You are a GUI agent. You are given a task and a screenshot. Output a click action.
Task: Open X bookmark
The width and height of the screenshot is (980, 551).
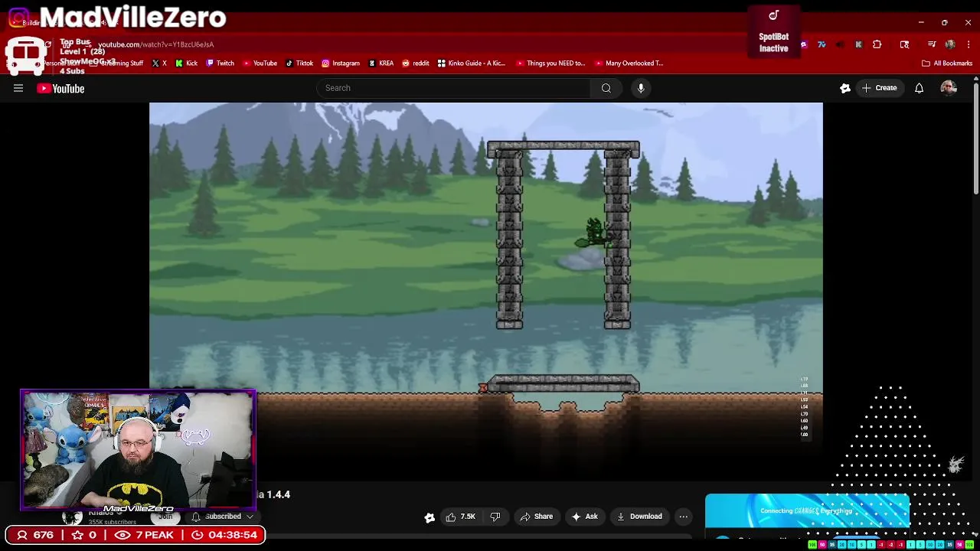(159, 64)
